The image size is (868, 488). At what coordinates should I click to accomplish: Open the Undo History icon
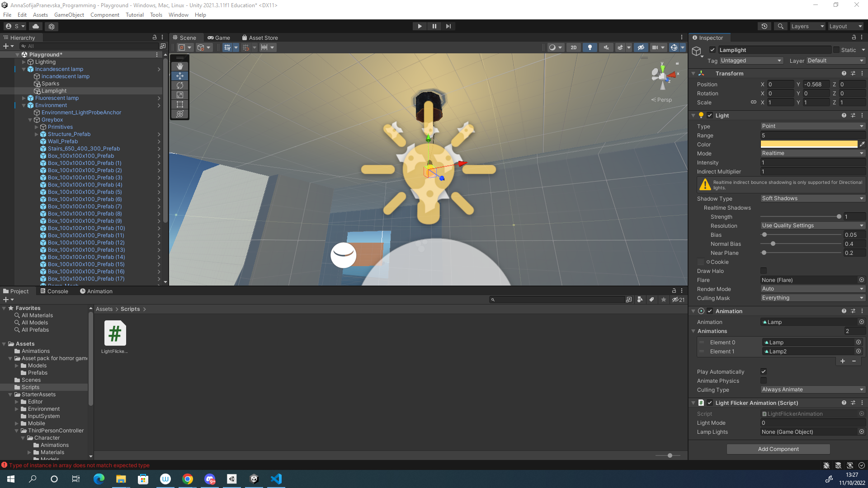coord(764,26)
